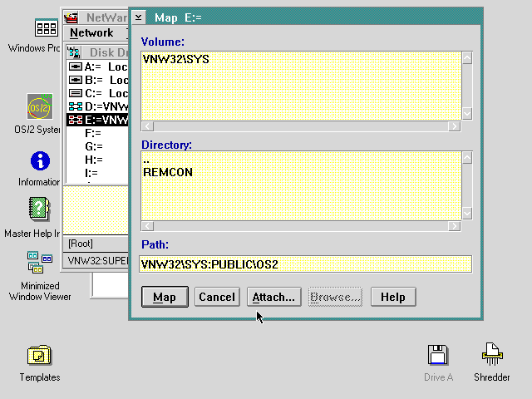Screen dimensions: 532x399
Task: Click the [Root] status field
Action: click(x=96, y=244)
